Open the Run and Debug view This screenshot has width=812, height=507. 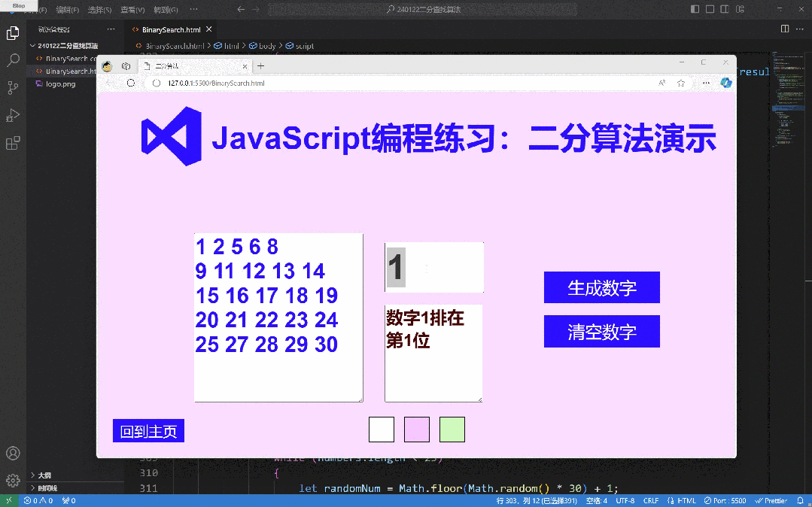click(13, 116)
